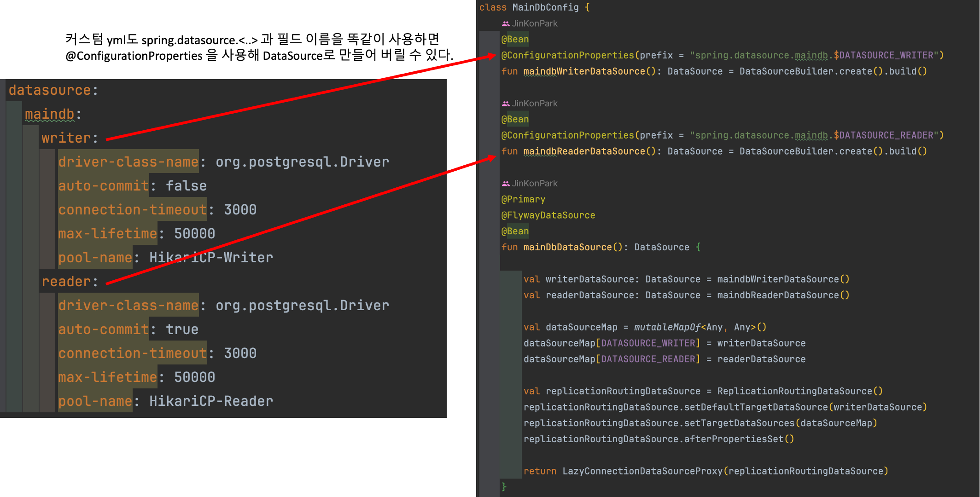
Task: Click the @FlywayDataSource annotation
Action: coord(548,215)
